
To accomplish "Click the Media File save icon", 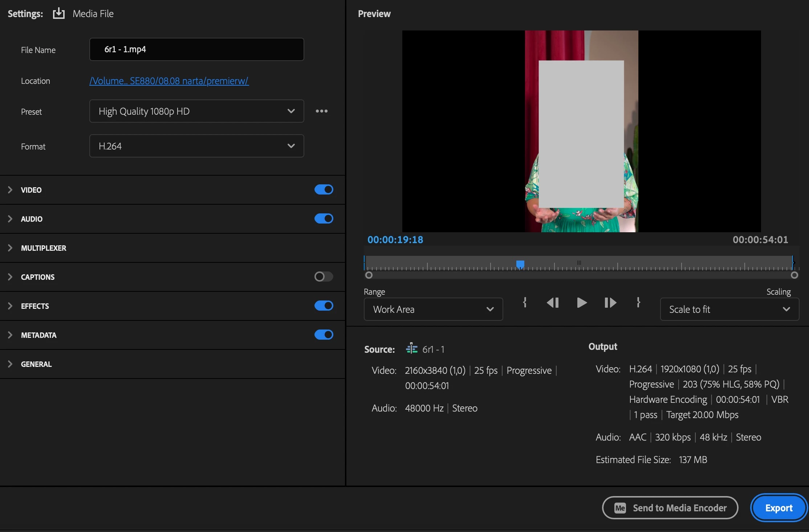I will click(58, 14).
